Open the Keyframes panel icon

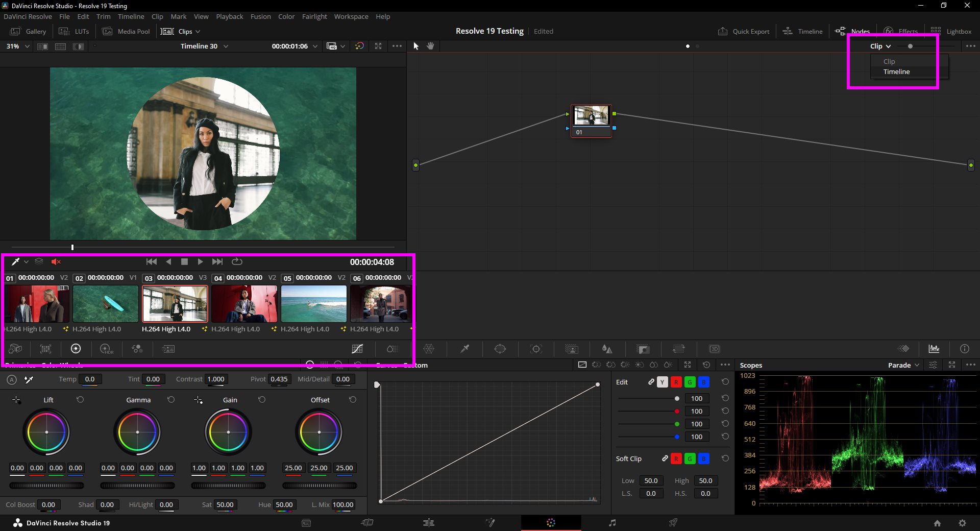[904, 349]
